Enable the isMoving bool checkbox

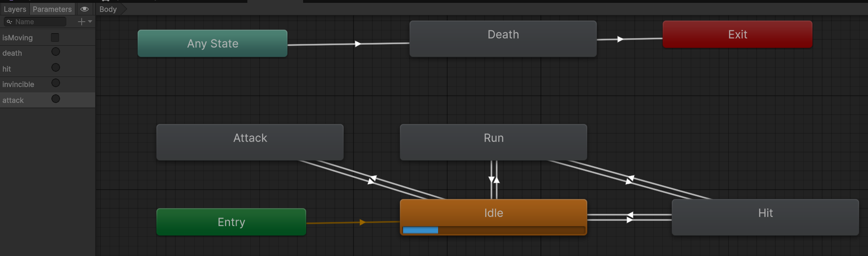(55, 38)
